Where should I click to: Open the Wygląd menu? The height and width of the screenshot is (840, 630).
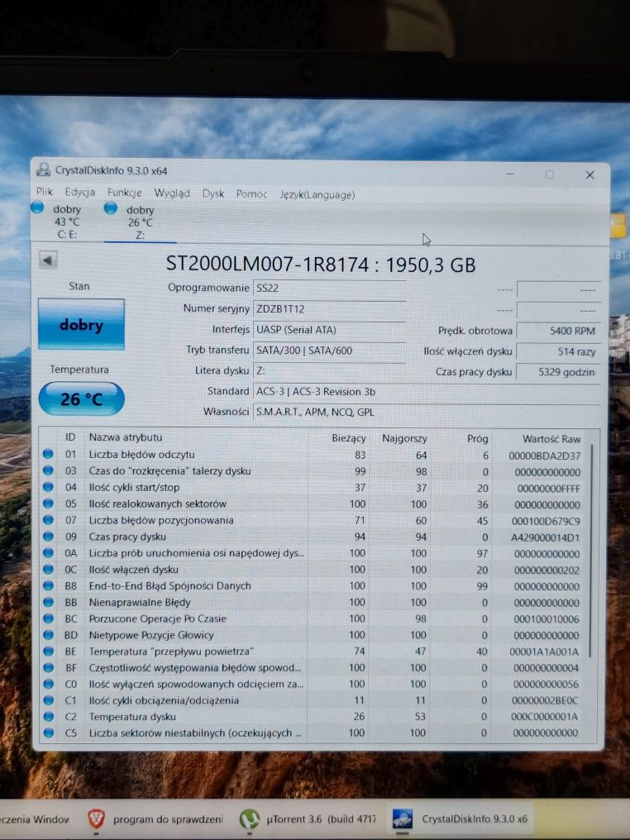172,193
